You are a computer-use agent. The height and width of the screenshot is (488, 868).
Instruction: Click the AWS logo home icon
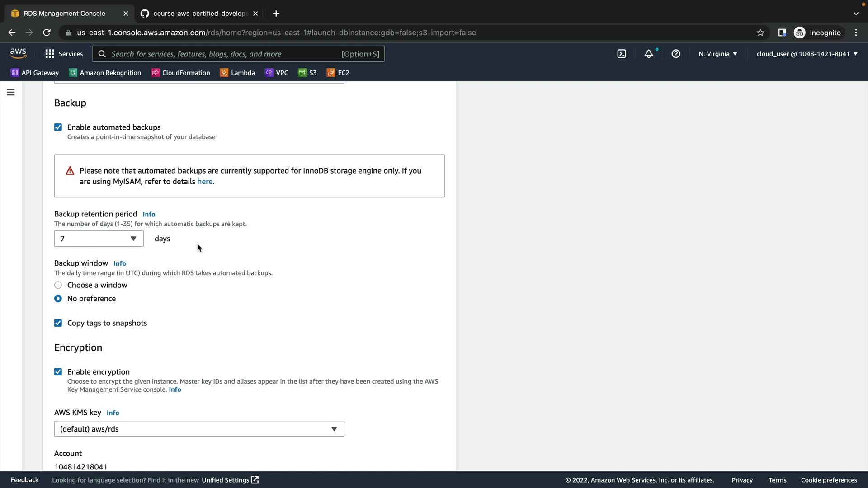pos(18,53)
